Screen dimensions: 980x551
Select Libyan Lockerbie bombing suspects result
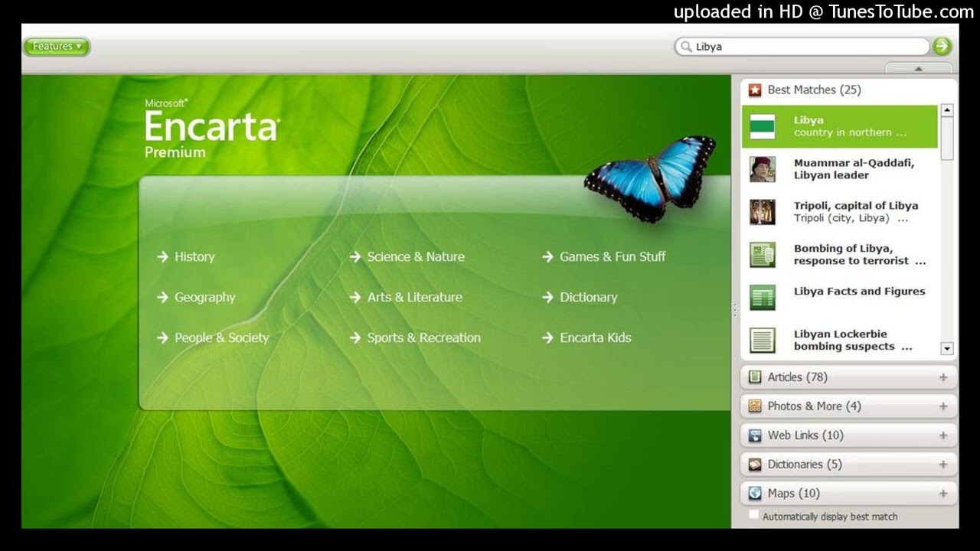point(840,341)
